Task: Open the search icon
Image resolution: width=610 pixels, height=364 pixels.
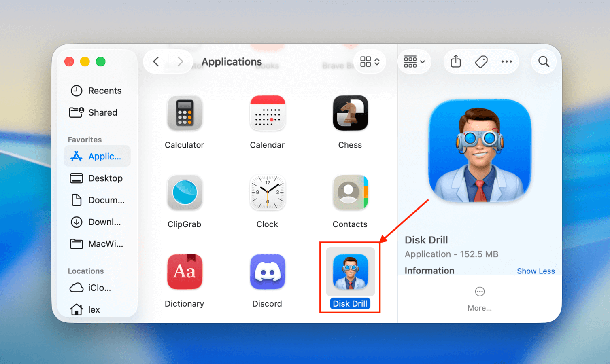Action: (543, 61)
